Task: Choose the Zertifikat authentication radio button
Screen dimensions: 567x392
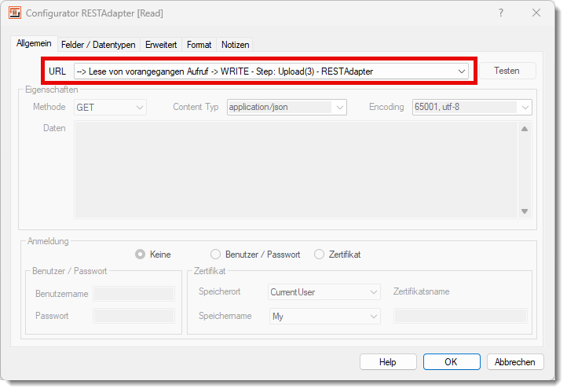Action: (x=319, y=255)
